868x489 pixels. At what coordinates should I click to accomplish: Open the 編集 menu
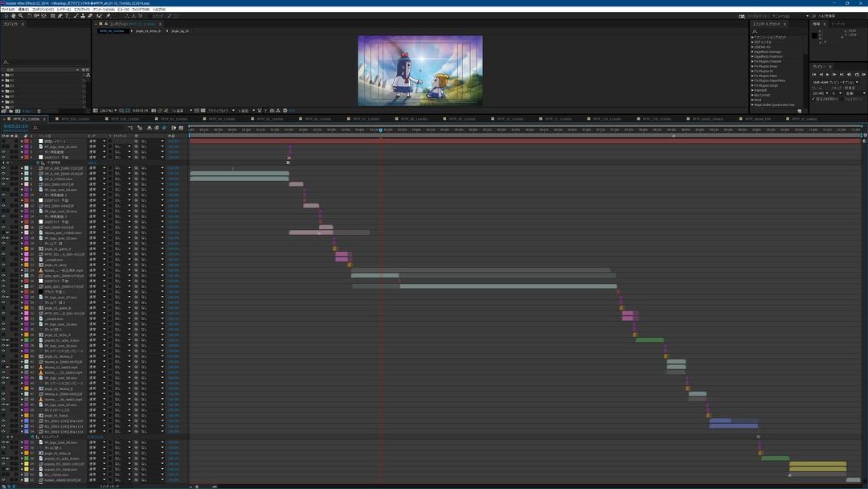(23, 10)
